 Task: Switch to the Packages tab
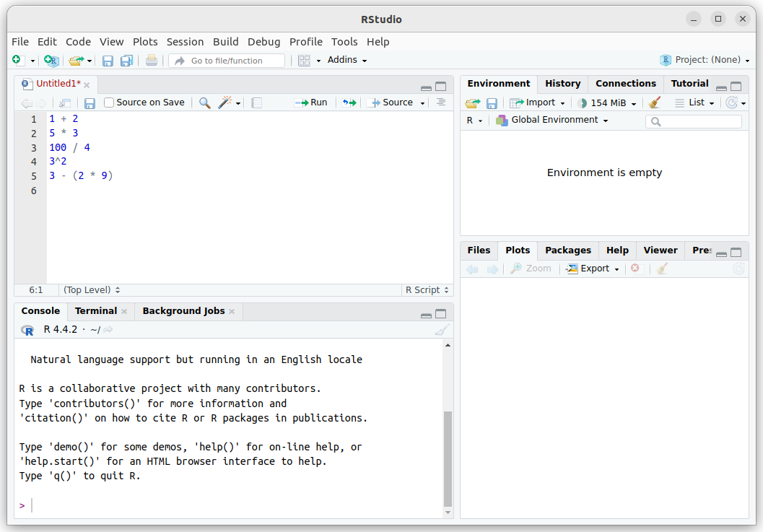[x=568, y=250]
